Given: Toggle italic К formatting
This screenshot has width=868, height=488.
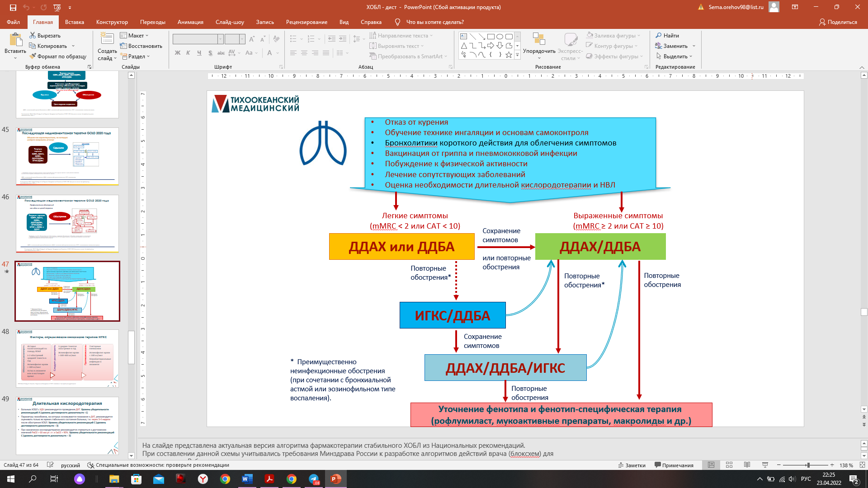Looking at the screenshot, I should click(188, 53).
